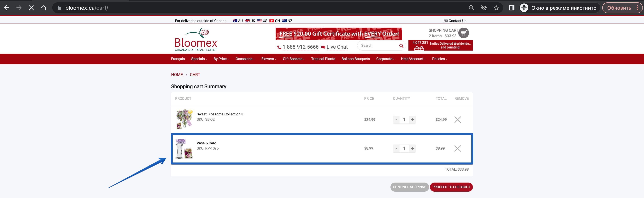The height and width of the screenshot is (198, 644).
Task: Click the SKU: RP-10sp text
Action: pos(208,148)
